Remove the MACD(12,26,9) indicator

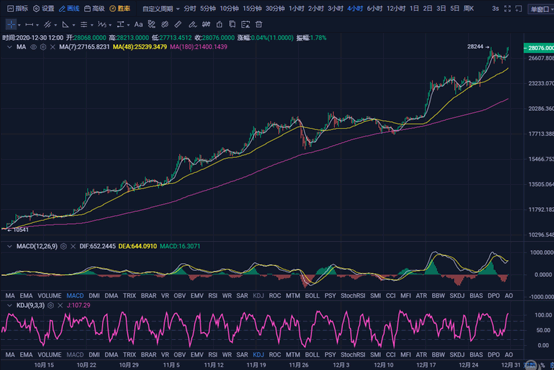(x=73, y=246)
